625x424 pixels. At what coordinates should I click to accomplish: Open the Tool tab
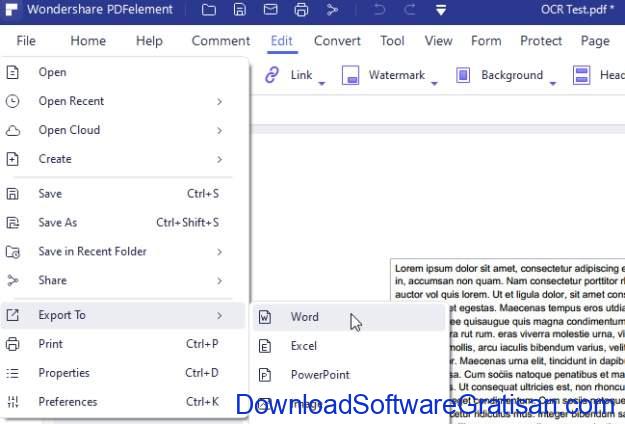(392, 41)
